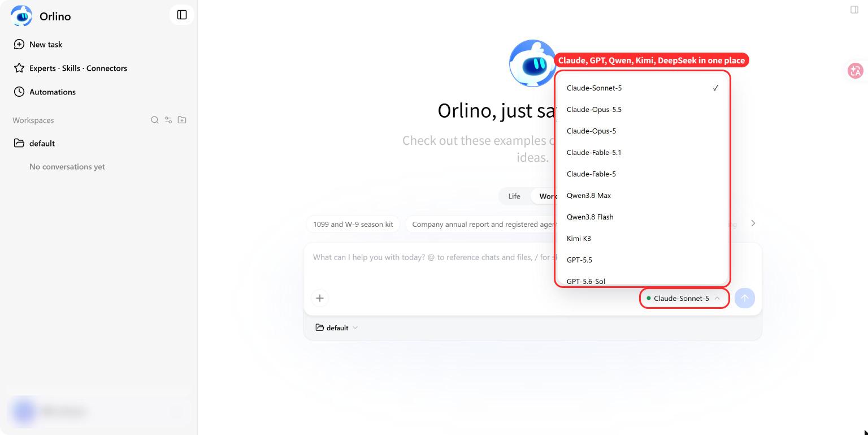
Task: Select GPT-5.6-Sol in model list
Action: click(643, 279)
